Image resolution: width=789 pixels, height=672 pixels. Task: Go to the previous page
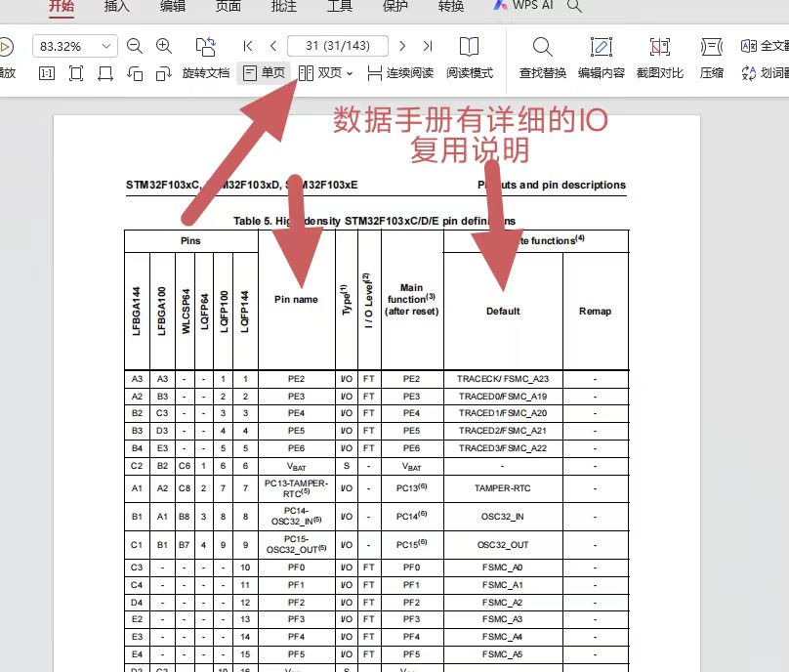coord(273,46)
